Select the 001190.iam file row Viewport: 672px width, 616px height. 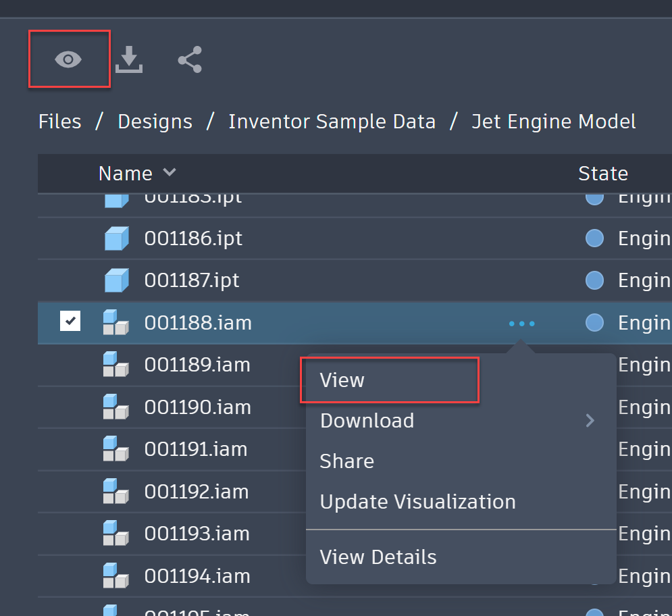198,407
